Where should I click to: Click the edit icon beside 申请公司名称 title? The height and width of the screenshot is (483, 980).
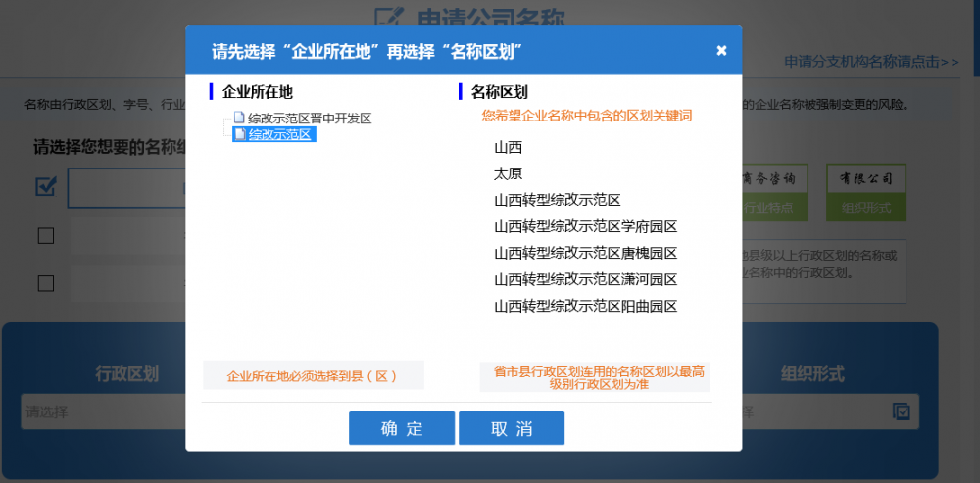[390, 19]
